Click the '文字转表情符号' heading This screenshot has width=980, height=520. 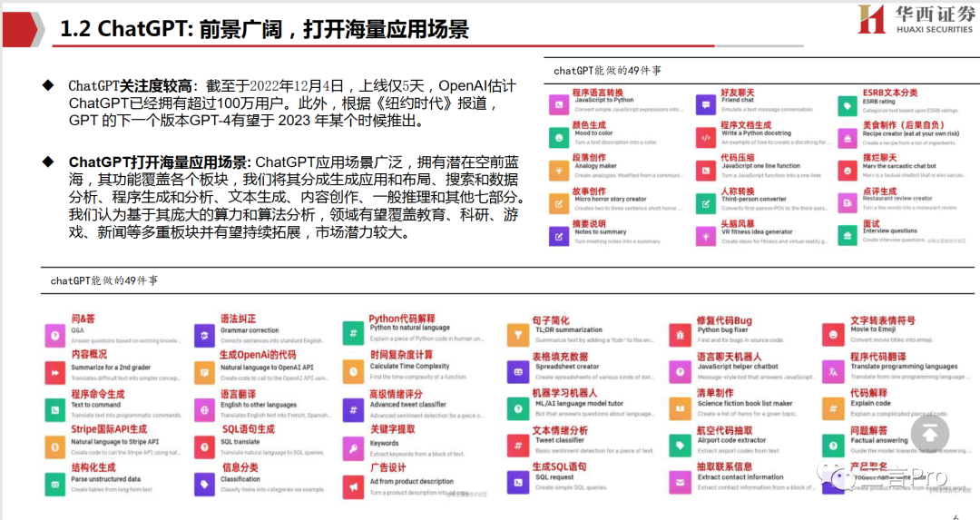pos(883,320)
